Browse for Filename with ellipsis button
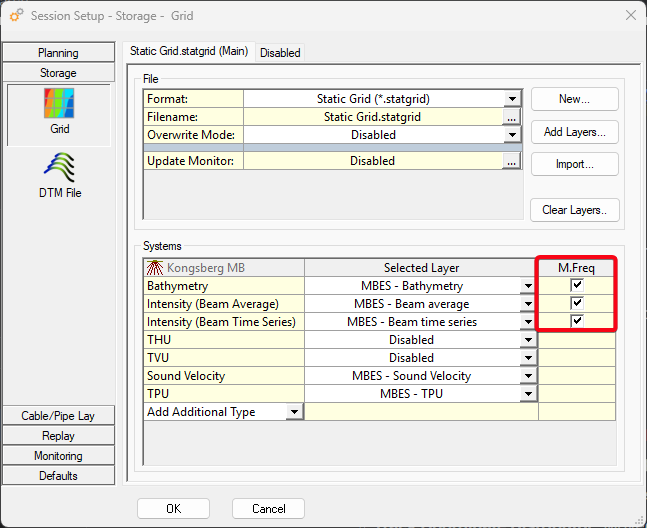The image size is (647, 528). [512, 117]
